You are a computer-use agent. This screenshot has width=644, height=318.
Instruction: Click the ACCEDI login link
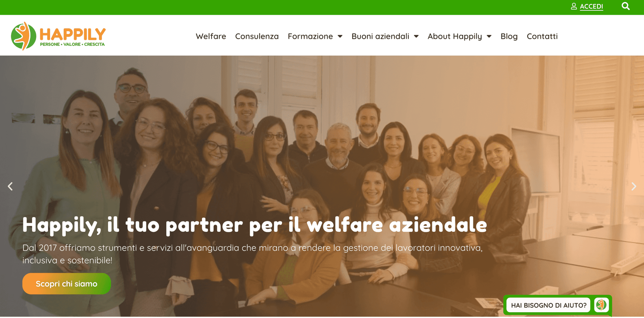coord(591,6)
